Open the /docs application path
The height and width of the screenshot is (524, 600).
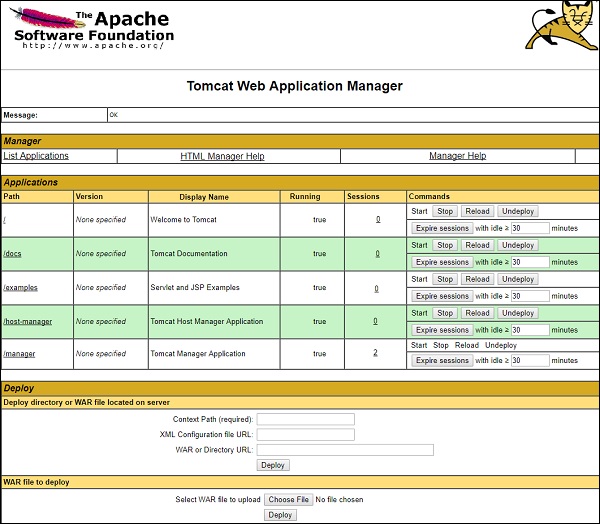(x=13, y=254)
